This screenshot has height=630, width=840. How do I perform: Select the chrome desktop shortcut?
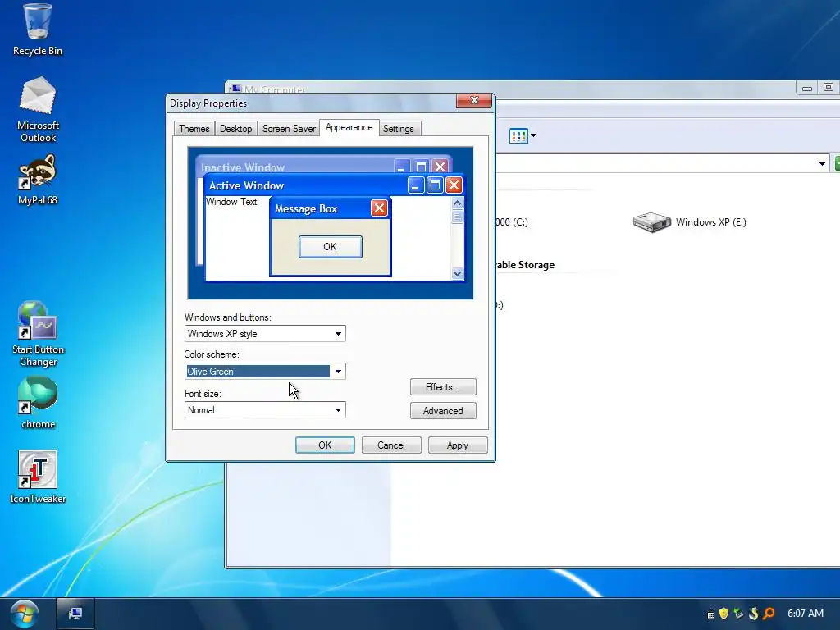[x=38, y=403]
